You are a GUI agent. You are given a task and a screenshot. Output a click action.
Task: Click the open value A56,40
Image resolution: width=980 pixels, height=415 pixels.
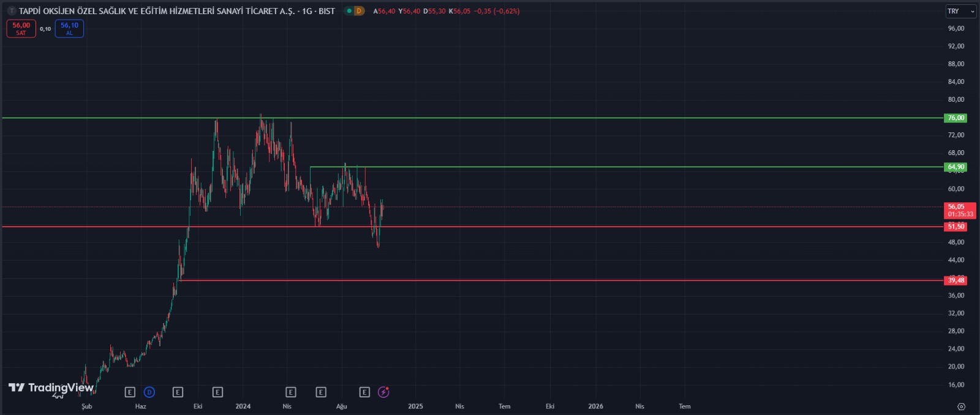click(x=384, y=11)
